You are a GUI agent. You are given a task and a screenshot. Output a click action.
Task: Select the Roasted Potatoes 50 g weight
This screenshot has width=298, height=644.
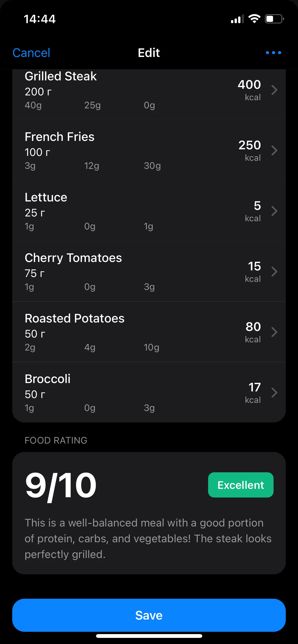35,334
